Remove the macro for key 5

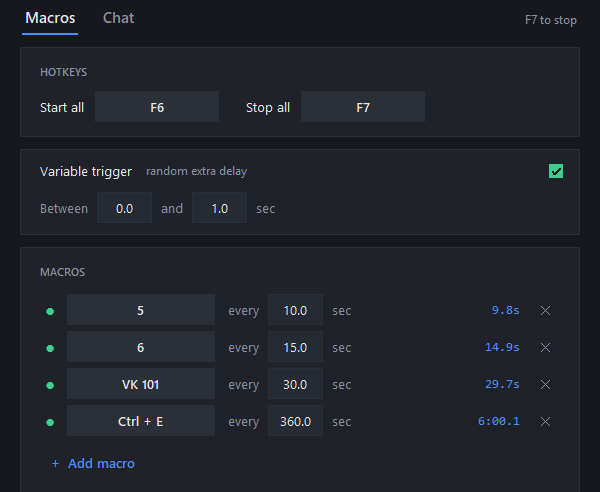[x=545, y=310]
